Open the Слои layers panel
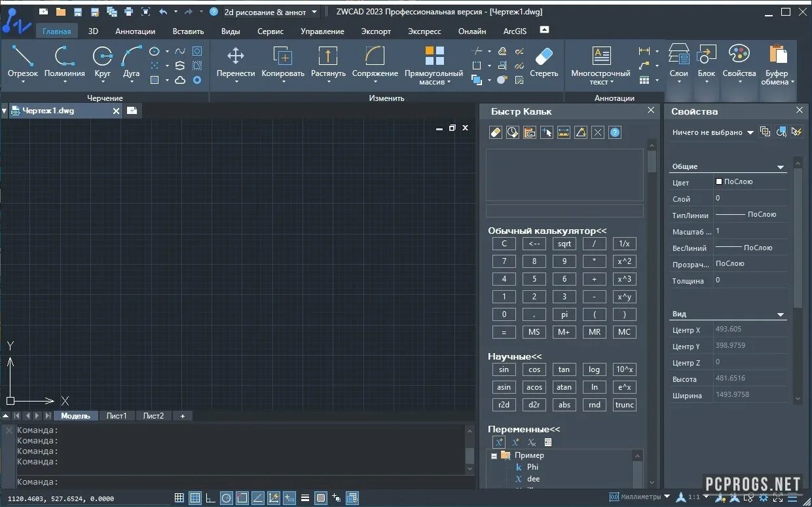Screen dimensions: 812x507 point(679,64)
